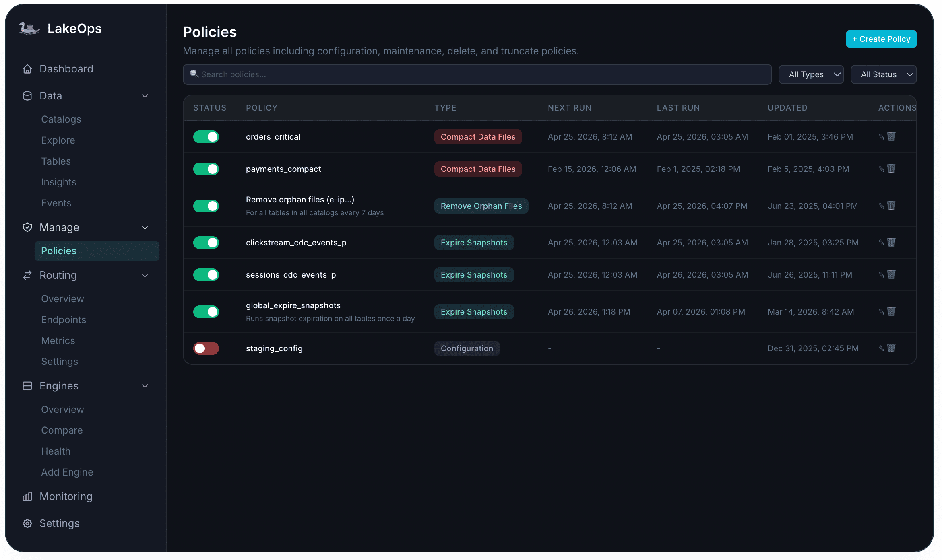Click the Manage shield icon

pos(27,227)
